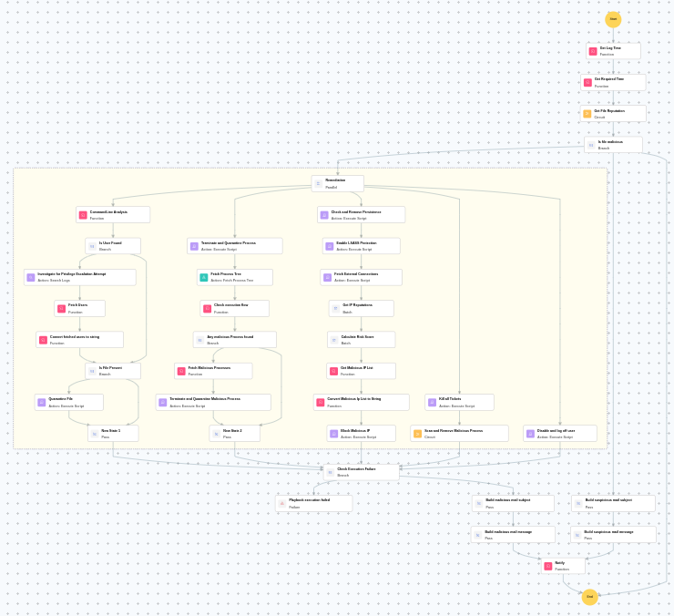Select the 'Get Required Time' label

click(x=609, y=79)
